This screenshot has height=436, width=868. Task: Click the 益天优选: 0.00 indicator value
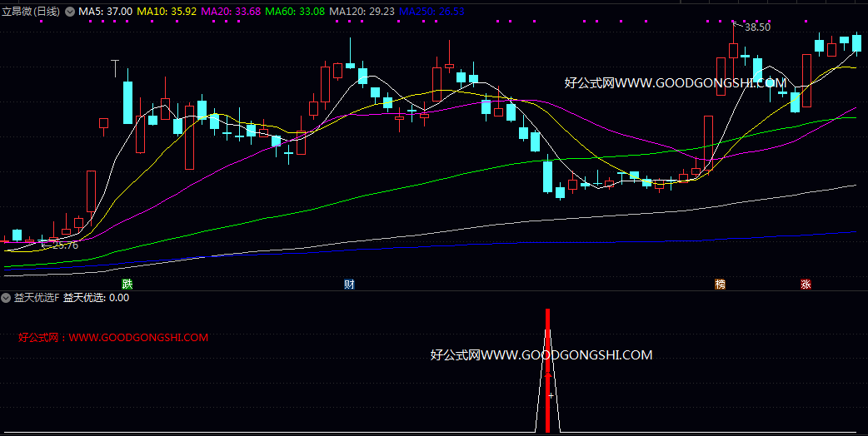coord(97,298)
